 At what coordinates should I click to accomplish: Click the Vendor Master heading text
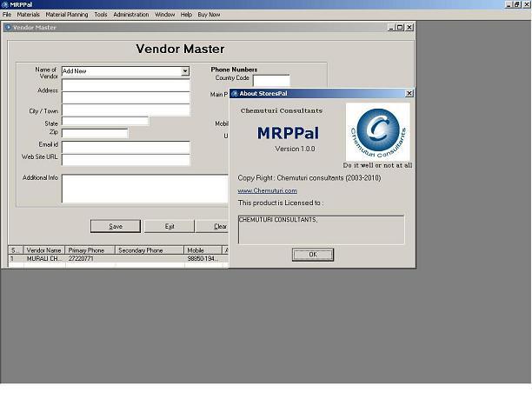point(180,49)
